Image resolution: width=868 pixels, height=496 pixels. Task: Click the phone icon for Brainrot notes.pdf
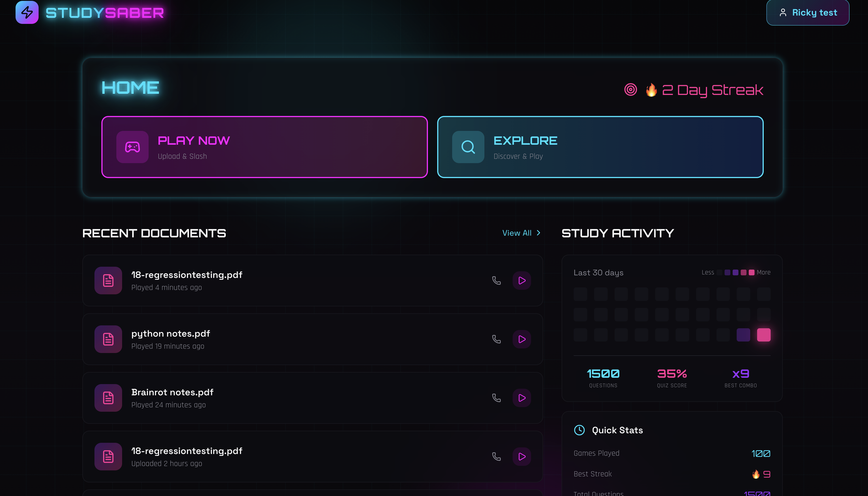pos(496,398)
